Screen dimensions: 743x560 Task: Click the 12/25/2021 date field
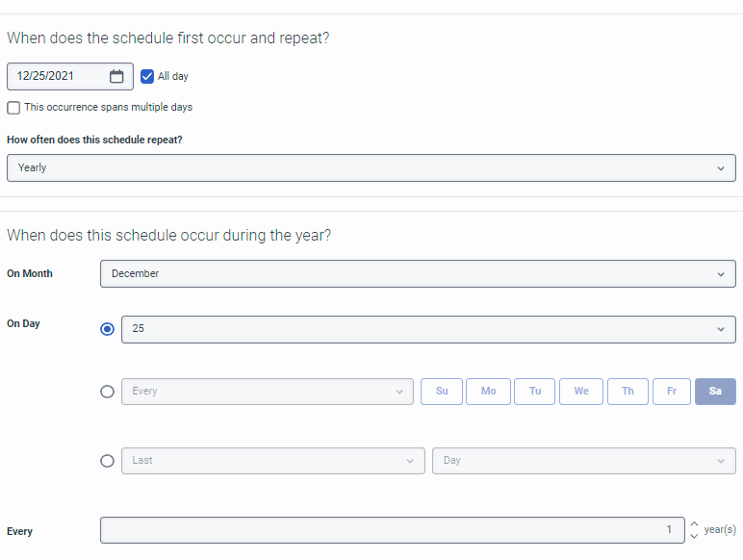pos(58,77)
